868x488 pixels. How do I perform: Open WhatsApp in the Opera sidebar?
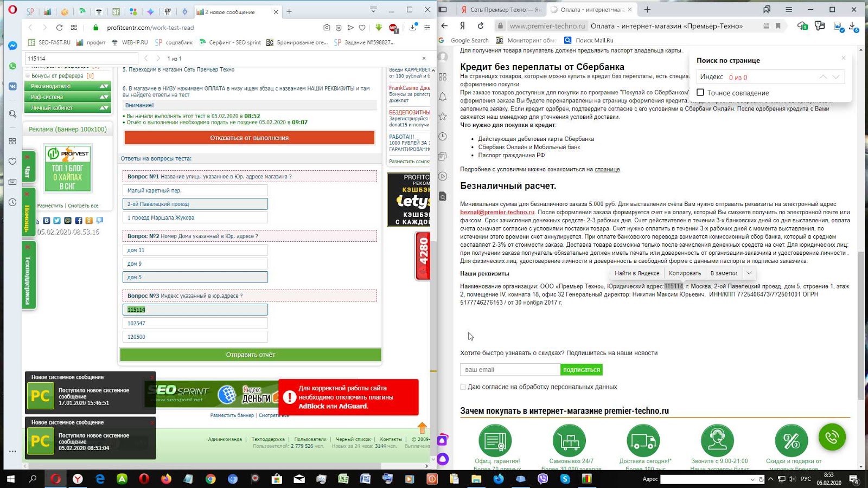pyautogui.click(x=12, y=66)
